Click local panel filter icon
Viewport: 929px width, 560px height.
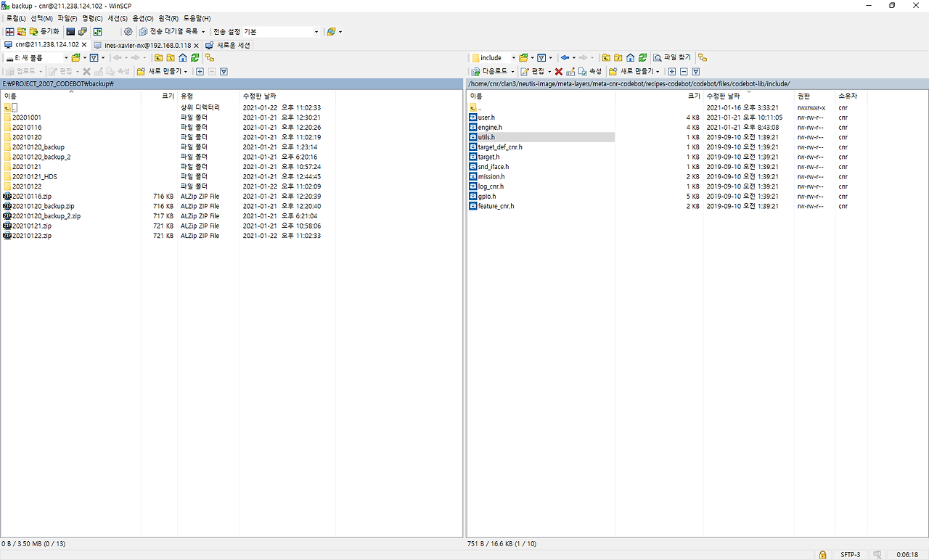coord(94,58)
